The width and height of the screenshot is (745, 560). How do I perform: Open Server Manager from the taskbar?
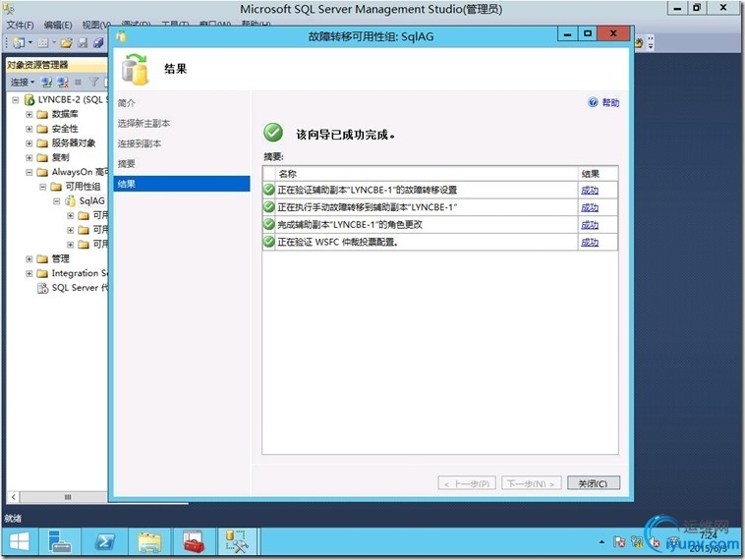(x=59, y=541)
